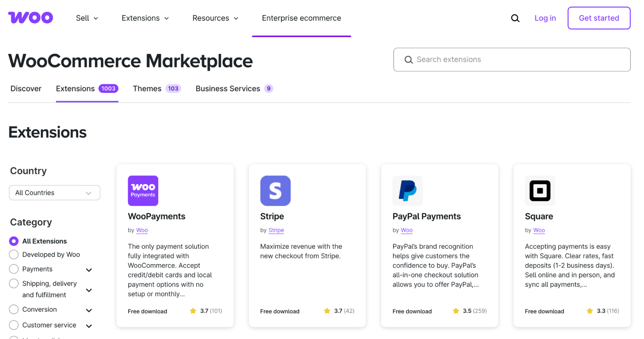The height and width of the screenshot is (339, 644).
Task: Switch to the Discover tab
Action: [26, 88]
